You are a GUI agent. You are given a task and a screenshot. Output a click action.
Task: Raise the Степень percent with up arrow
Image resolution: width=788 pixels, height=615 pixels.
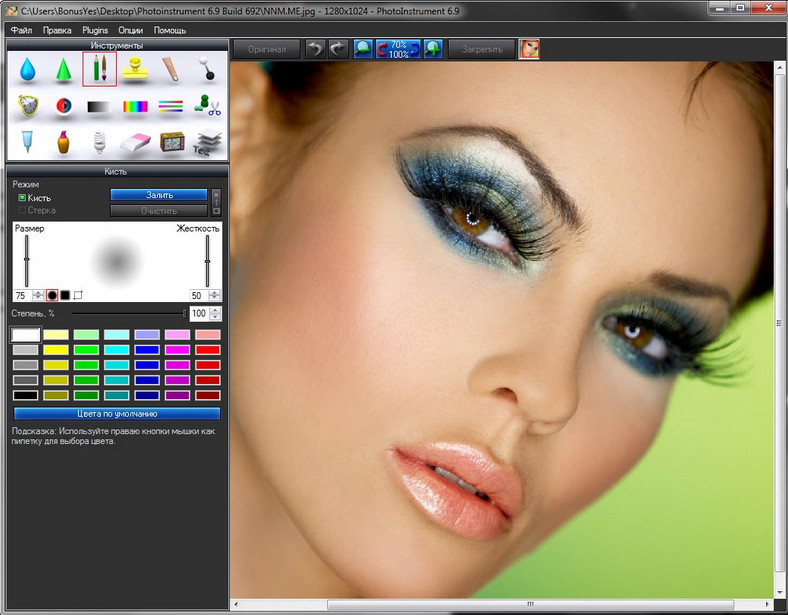(x=217, y=310)
